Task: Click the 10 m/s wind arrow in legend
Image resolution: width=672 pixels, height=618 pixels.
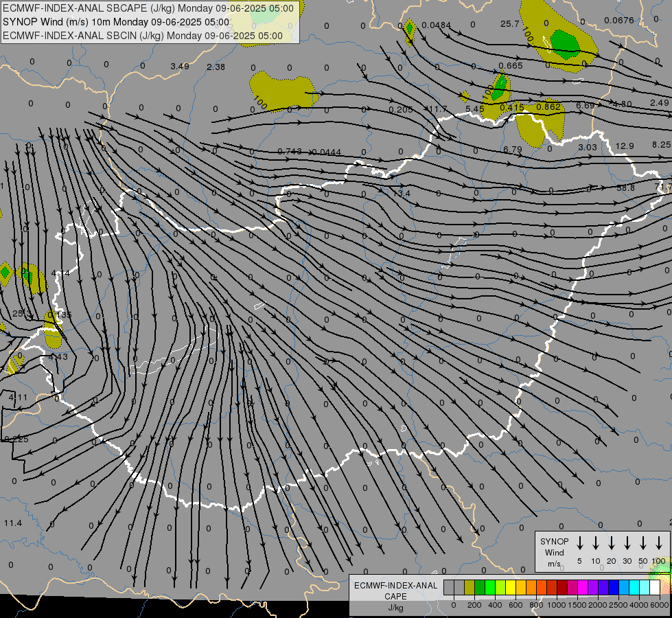Action: pos(595,542)
